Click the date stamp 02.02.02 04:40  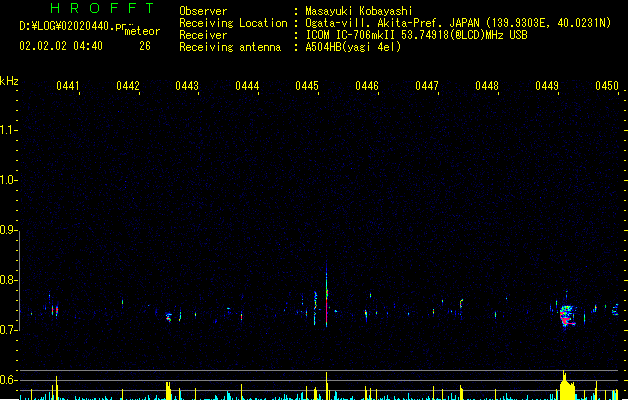tap(61, 46)
